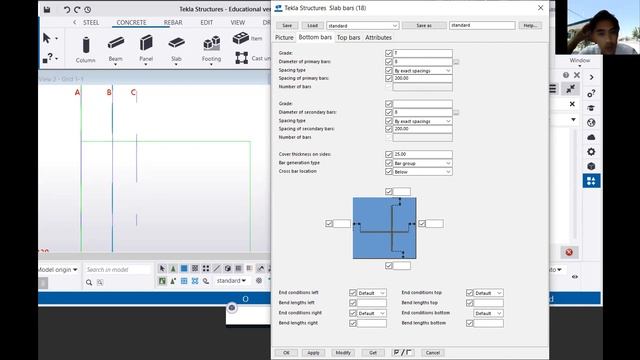Toggle checkbox for Bar generation type

(389, 163)
